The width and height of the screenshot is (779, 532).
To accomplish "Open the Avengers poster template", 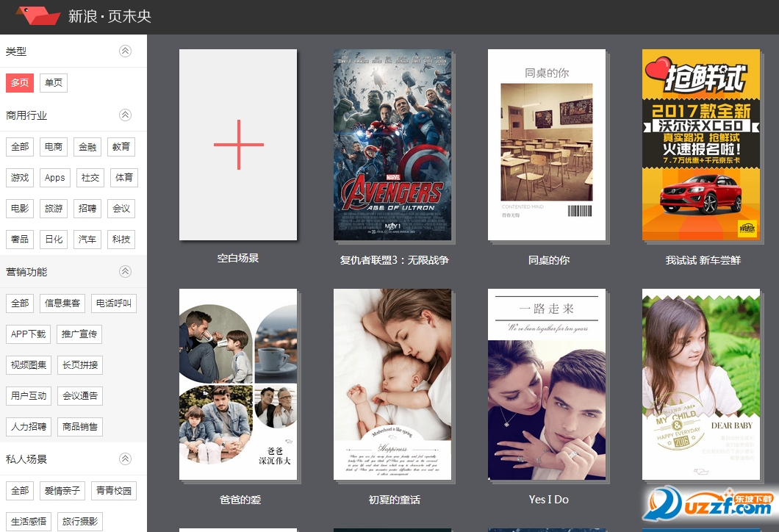I will click(392, 145).
